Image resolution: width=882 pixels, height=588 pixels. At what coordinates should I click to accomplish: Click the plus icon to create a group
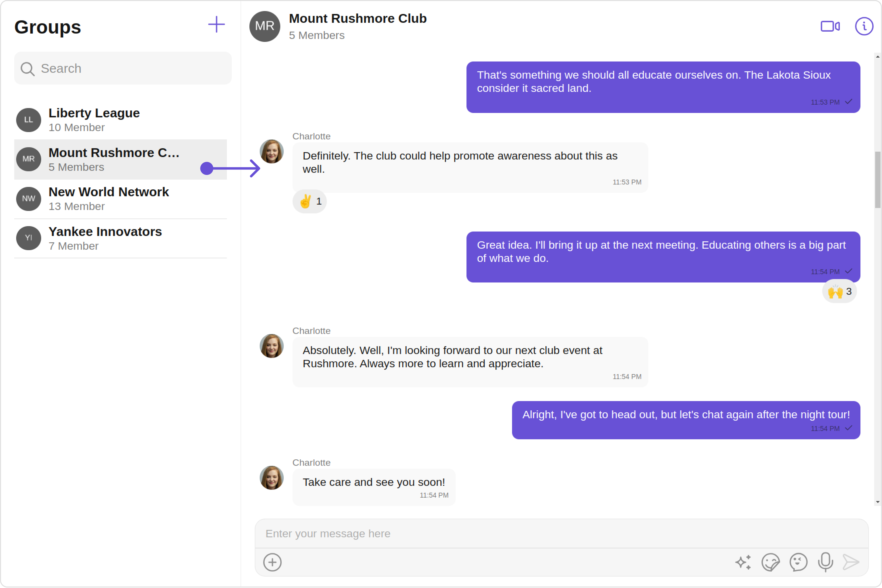216,25
